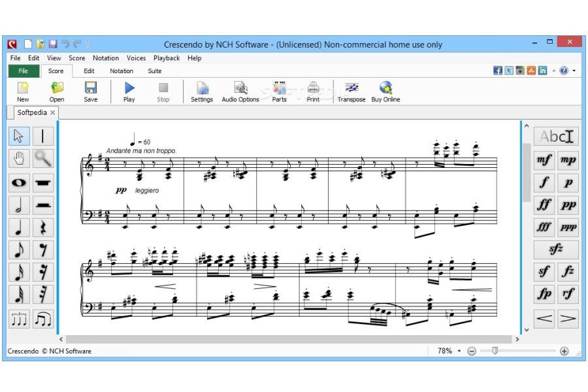Open the Transpose tool
The image size is (588, 392).
[351, 92]
